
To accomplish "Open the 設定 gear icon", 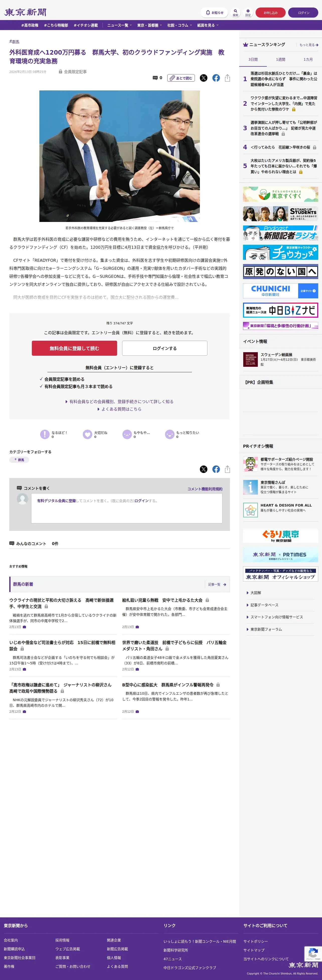I will click(x=248, y=13).
